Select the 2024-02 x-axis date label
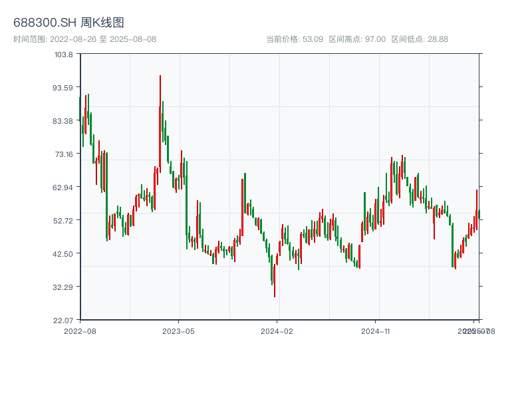 click(277, 331)
